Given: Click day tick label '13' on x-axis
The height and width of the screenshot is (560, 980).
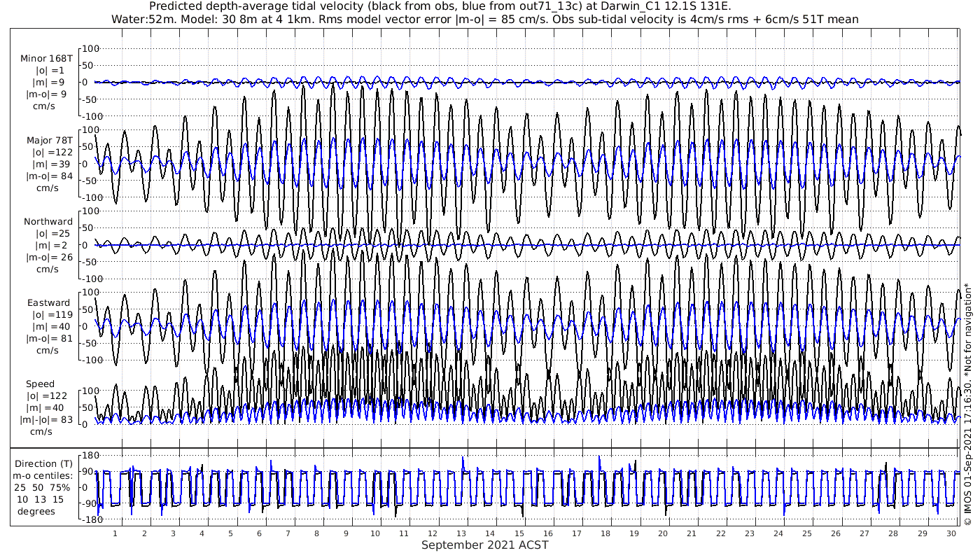Looking at the screenshot, I should coord(461,533).
